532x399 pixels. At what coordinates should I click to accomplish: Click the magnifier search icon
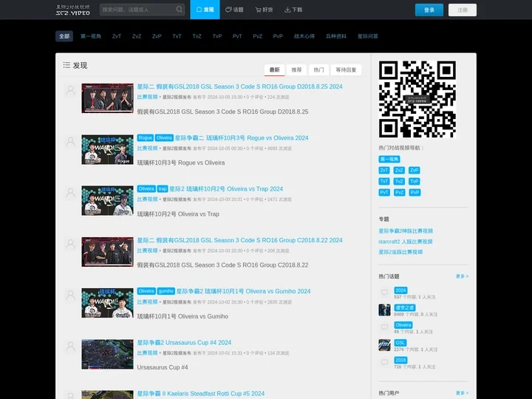point(180,10)
